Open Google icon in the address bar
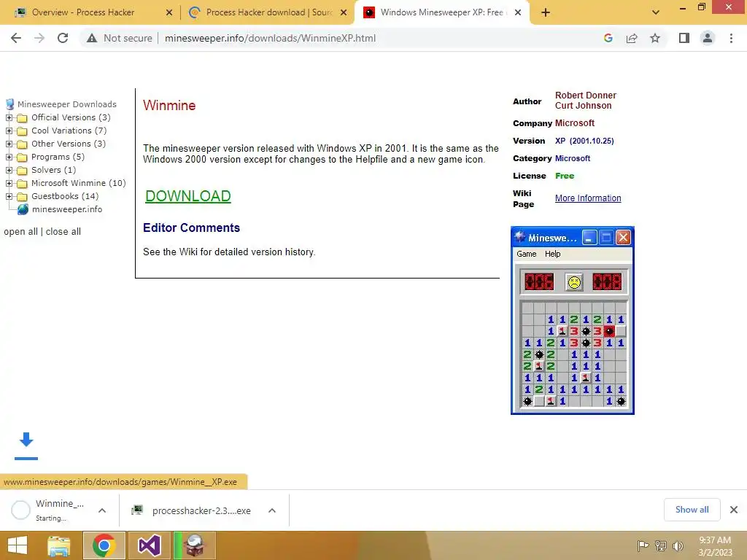This screenshot has width=747, height=560. click(x=608, y=38)
